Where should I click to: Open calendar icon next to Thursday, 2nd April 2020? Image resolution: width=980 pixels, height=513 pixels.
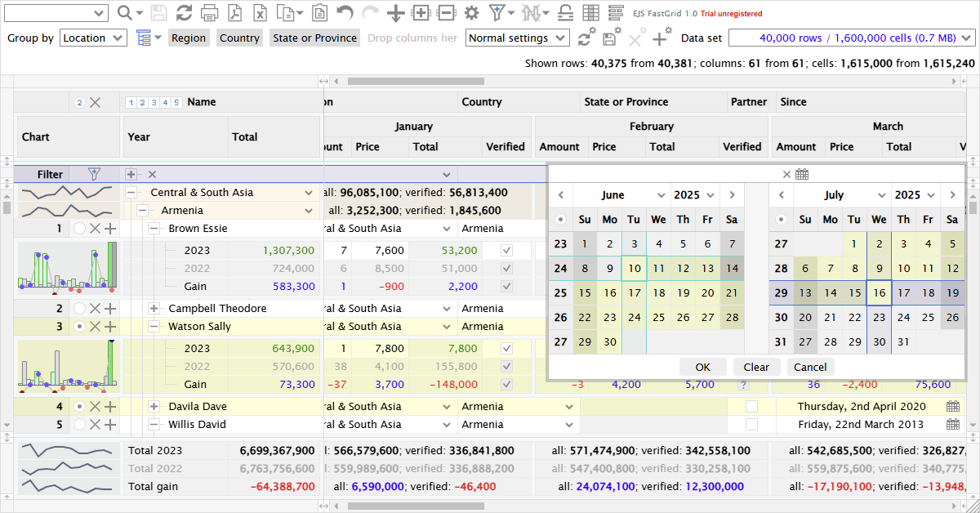[952, 407]
